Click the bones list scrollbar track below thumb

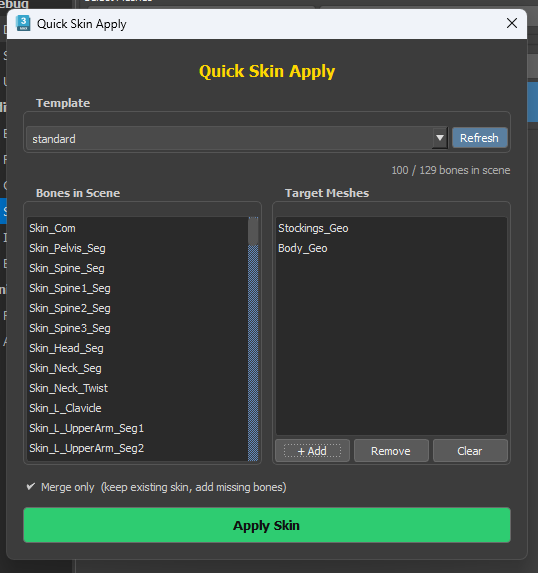click(x=253, y=353)
